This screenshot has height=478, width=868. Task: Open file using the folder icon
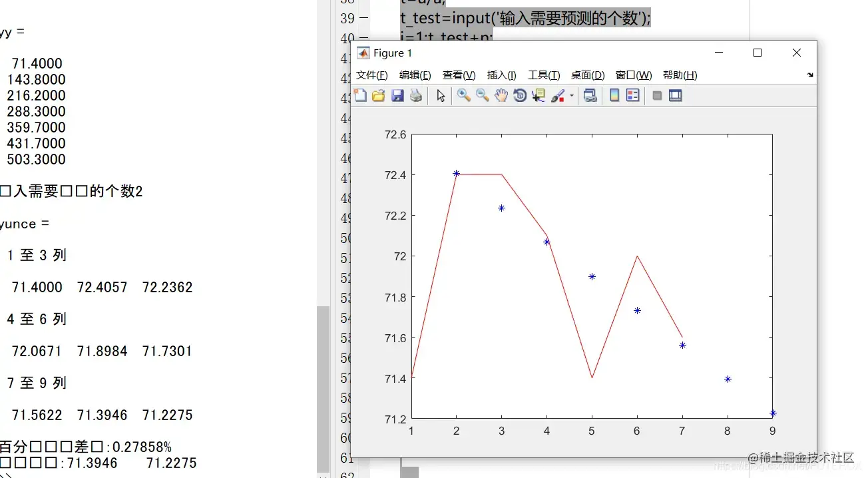[x=379, y=96]
